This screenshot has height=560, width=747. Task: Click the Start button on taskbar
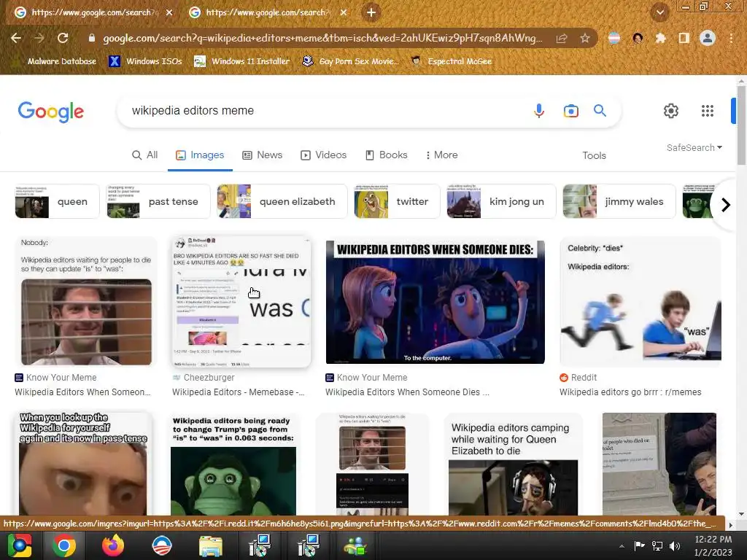(20, 545)
